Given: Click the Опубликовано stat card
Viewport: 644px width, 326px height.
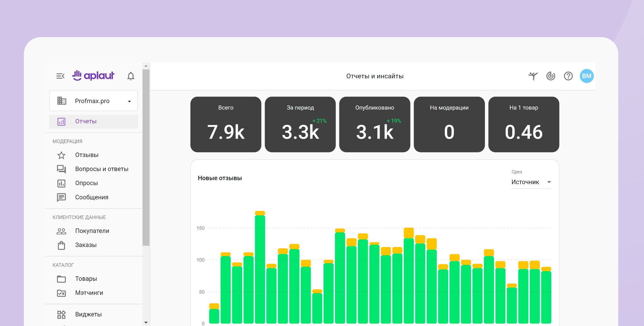Looking at the screenshot, I should (x=374, y=124).
